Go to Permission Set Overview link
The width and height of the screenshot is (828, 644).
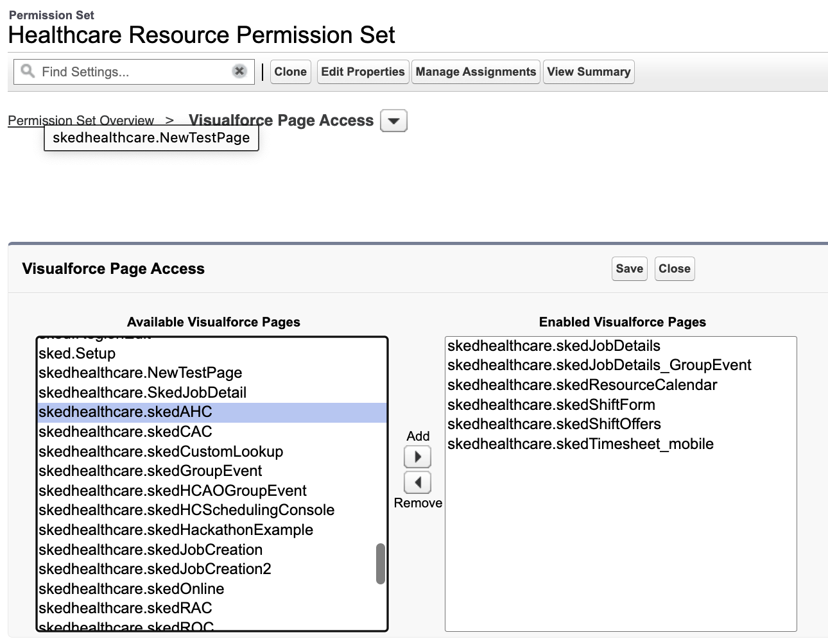coord(81,121)
